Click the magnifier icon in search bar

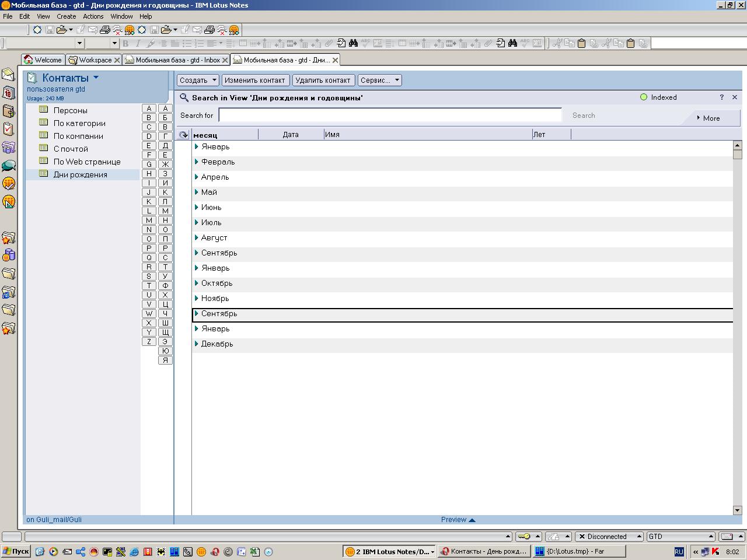point(184,98)
